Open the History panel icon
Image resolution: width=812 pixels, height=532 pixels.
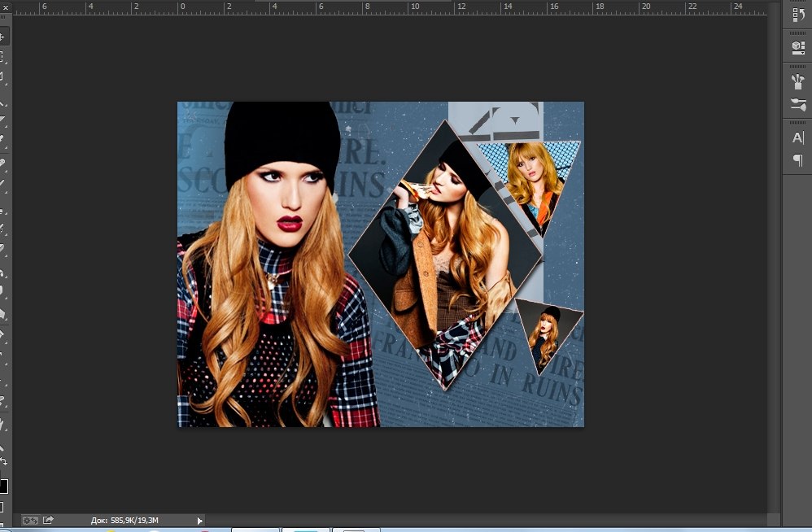[797, 15]
